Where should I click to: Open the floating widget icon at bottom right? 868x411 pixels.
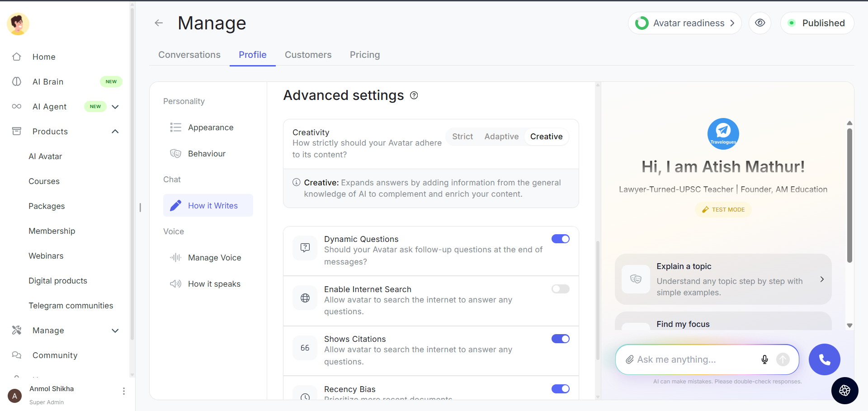click(844, 390)
